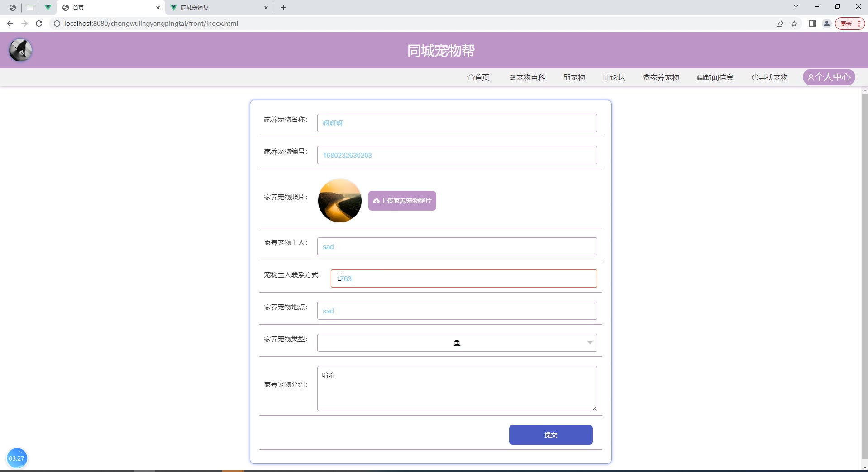The height and width of the screenshot is (472, 868).
Task: Focus the 家养宠物名称 input field
Action: 457,123
